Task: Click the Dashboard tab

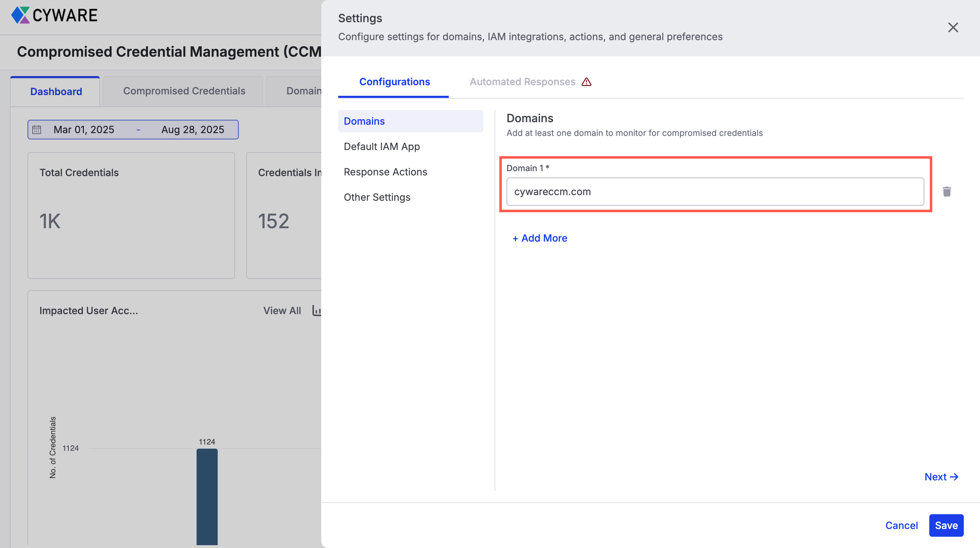Action: pyautogui.click(x=56, y=91)
